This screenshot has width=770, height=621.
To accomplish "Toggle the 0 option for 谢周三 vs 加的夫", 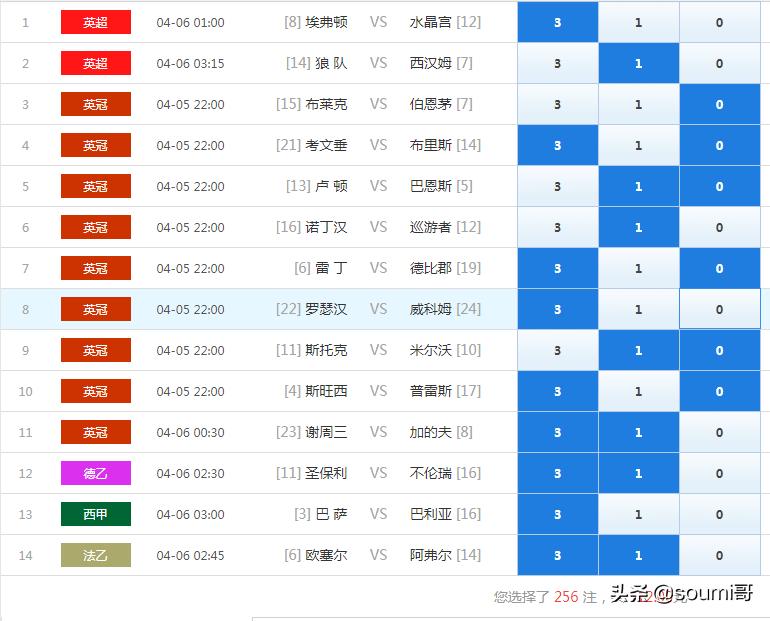I will click(x=720, y=432).
